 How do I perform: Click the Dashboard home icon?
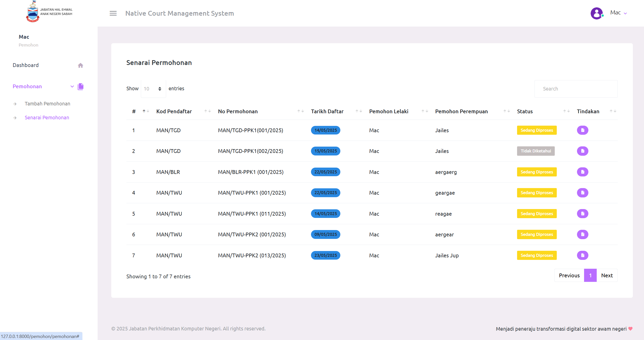click(x=80, y=65)
